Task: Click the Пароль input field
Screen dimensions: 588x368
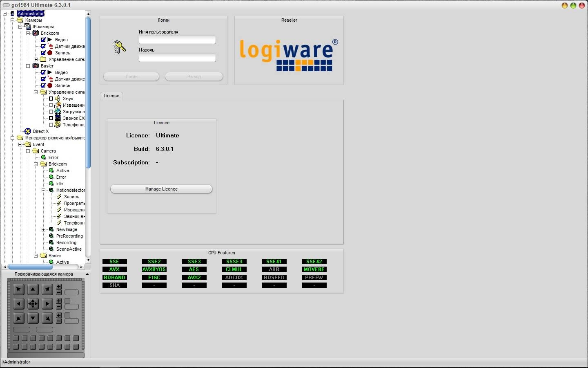Action: coord(177,58)
